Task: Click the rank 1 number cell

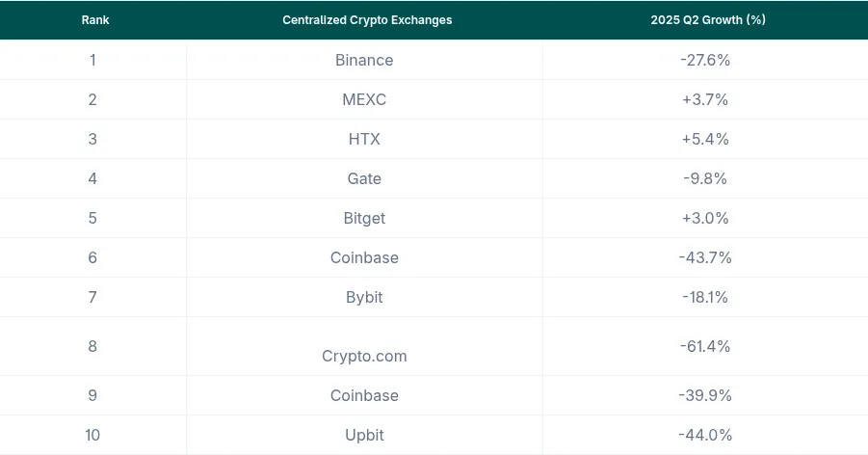Action: (92, 60)
